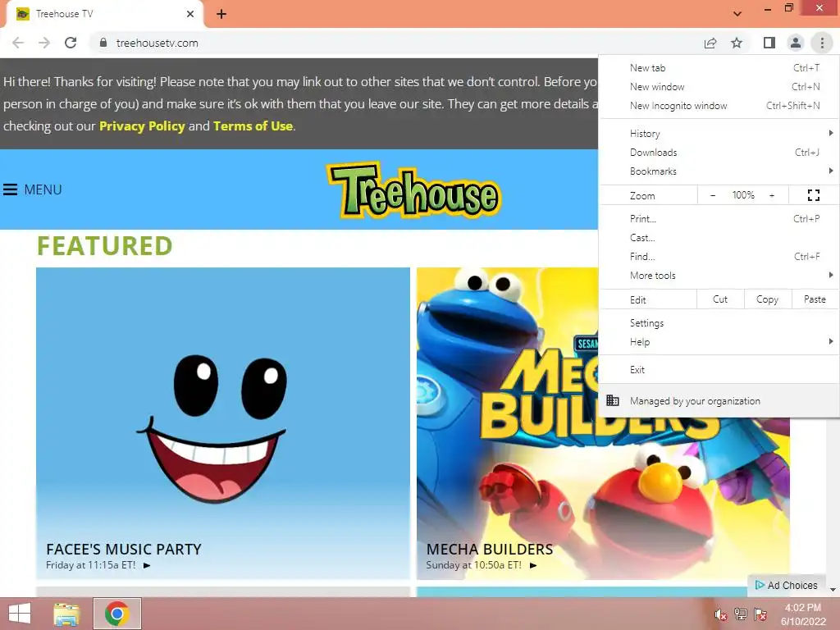
Task: Click the Treehouse logo
Action: [x=413, y=190]
